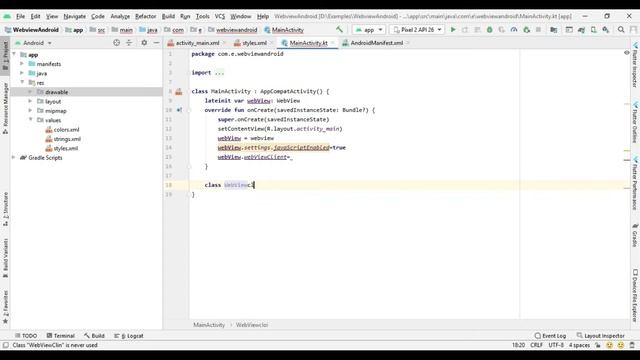Image resolution: width=640 pixels, height=360 pixels.
Task: Open the Terminal tool window
Action: 60,336
